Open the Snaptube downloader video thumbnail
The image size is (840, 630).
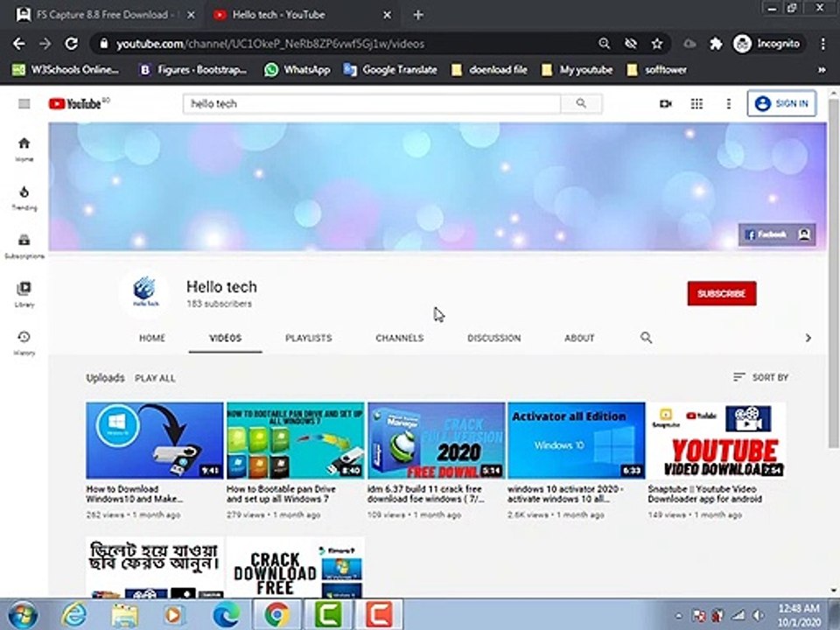pyautogui.click(x=717, y=440)
